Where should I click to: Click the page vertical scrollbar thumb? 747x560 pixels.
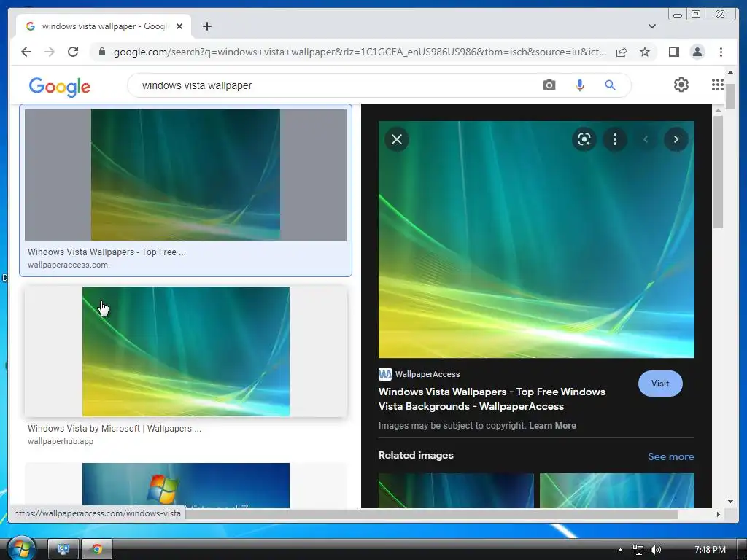(x=730, y=96)
